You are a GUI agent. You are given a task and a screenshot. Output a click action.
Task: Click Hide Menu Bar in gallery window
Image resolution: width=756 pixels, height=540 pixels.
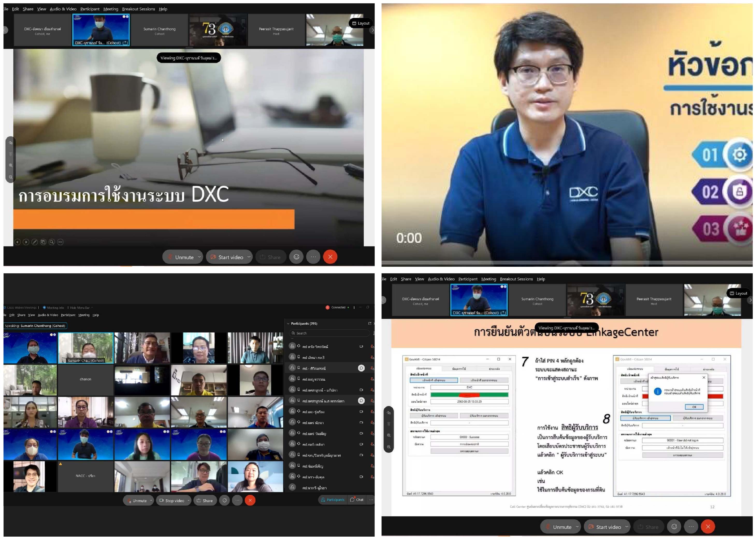[80, 308]
